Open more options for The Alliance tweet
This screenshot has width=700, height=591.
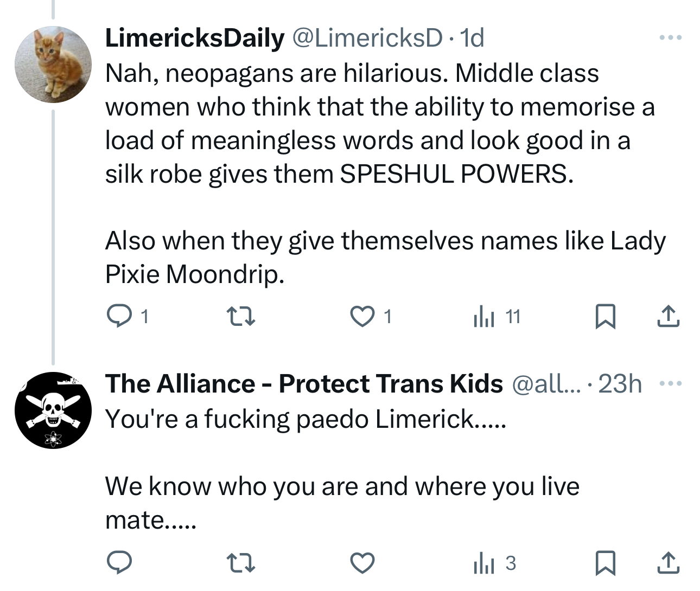tap(670, 384)
